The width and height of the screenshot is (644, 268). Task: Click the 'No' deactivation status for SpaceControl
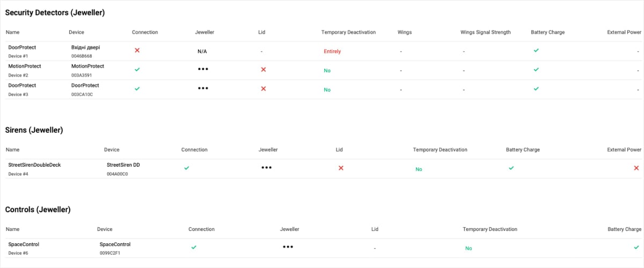469,249
